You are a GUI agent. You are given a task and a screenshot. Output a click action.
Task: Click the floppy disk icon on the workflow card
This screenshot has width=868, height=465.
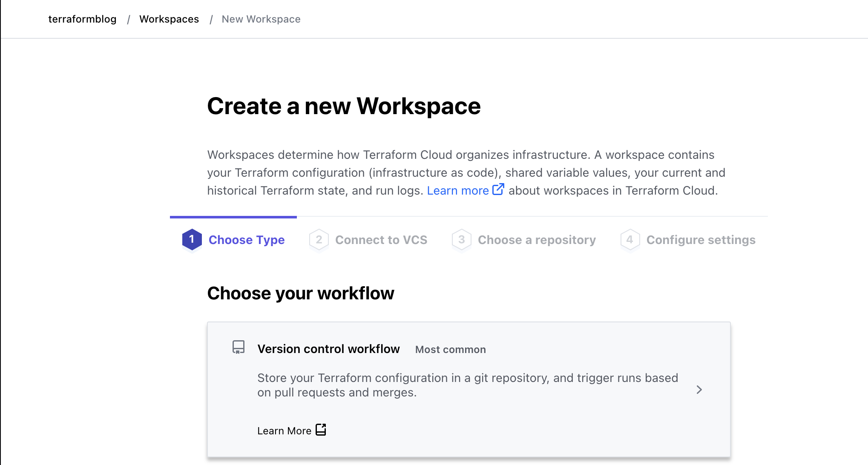(x=239, y=347)
